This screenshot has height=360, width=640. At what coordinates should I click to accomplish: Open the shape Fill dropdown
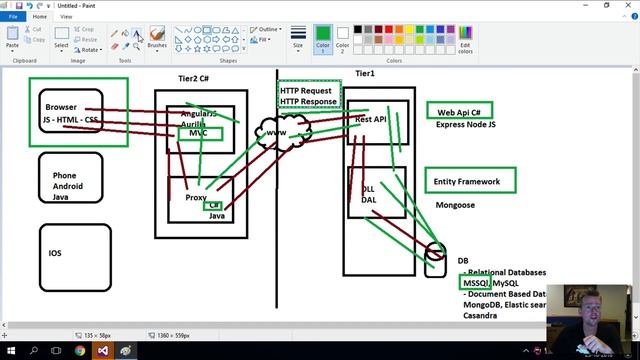[260, 40]
